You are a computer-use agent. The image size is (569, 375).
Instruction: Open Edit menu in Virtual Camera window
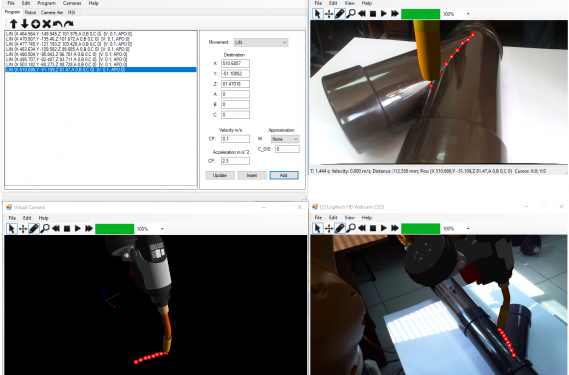click(27, 218)
